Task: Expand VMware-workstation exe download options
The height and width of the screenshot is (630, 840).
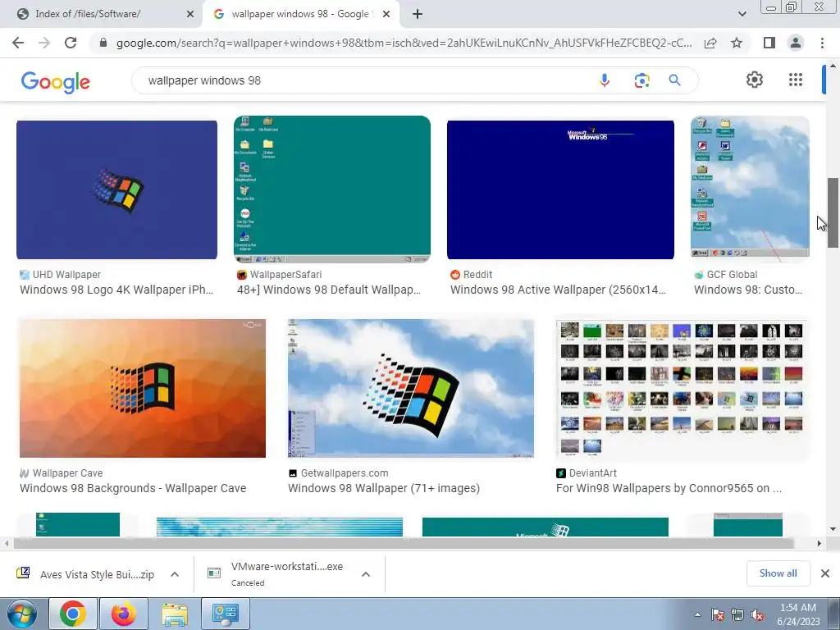Action: [366, 574]
